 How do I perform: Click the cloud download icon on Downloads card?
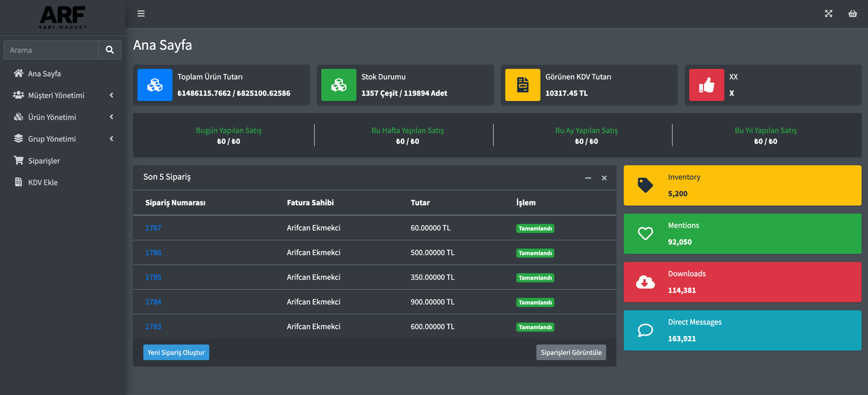coord(645,282)
